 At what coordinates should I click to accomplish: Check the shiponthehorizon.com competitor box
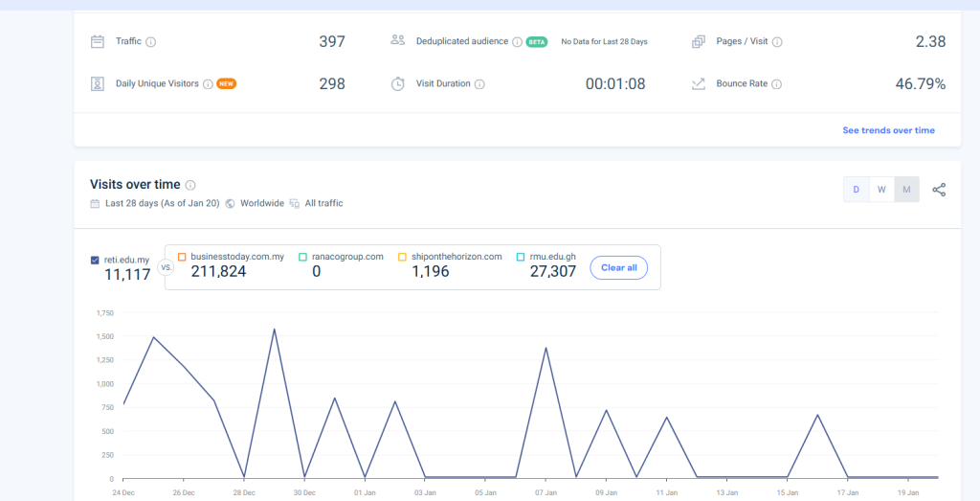pos(402,257)
